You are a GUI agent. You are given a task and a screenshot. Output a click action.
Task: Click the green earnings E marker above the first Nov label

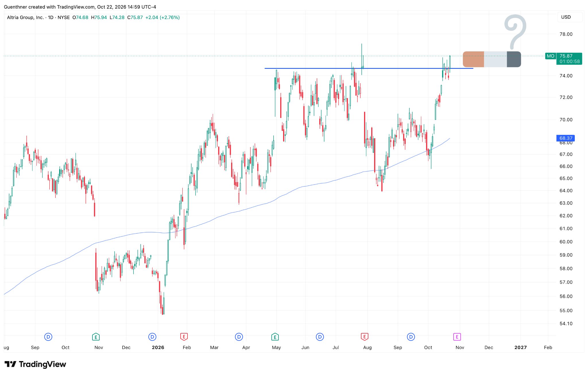click(x=96, y=337)
